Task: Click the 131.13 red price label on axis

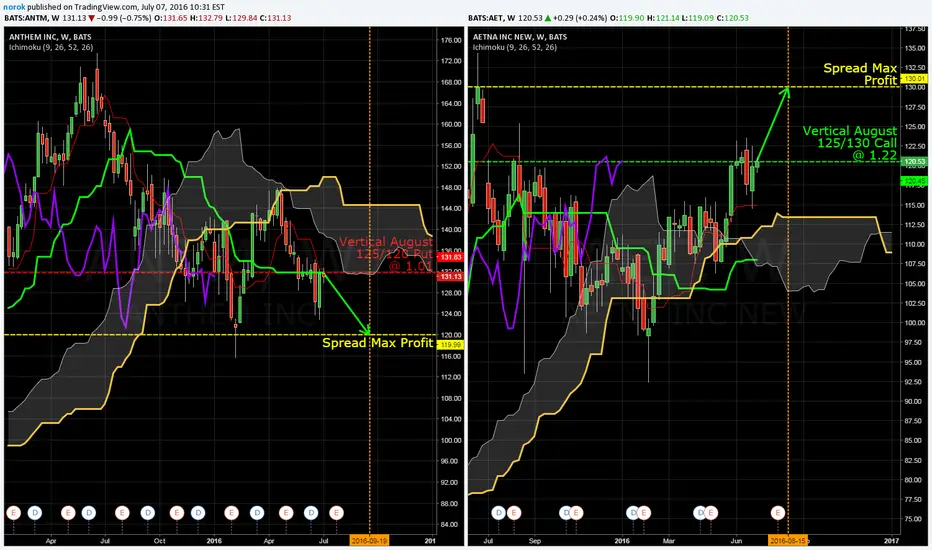Action: 449,276
